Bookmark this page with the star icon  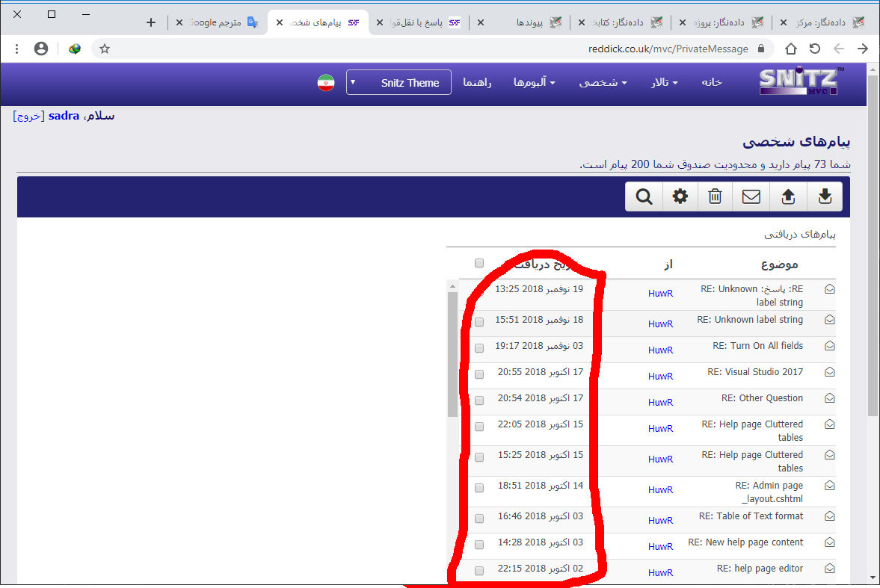pyautogui.click(x=105, y=49)
